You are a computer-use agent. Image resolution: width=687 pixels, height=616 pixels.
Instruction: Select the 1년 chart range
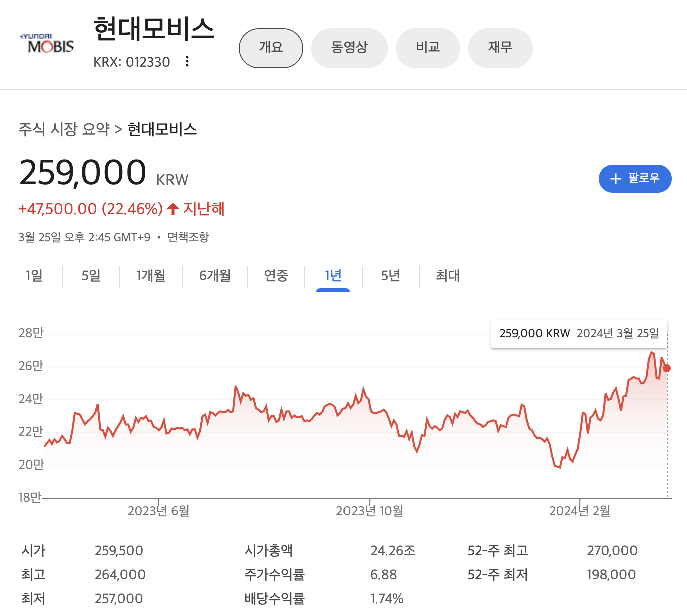point(333,275)
